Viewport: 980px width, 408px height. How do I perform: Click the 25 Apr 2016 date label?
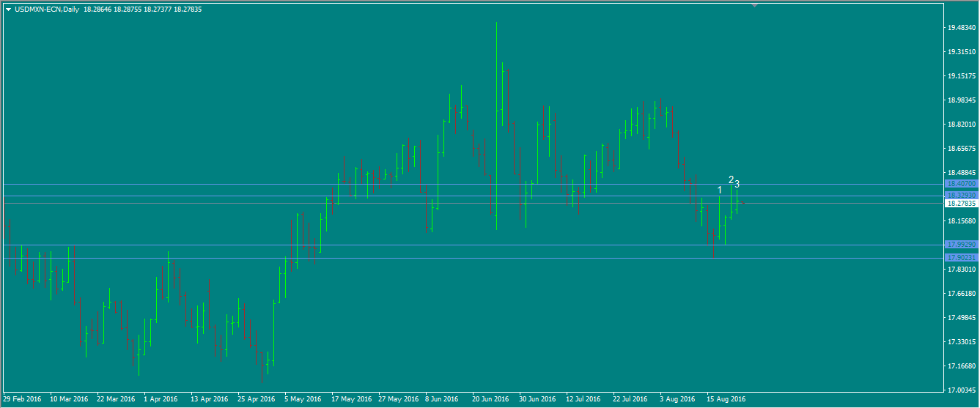[257, 400]
